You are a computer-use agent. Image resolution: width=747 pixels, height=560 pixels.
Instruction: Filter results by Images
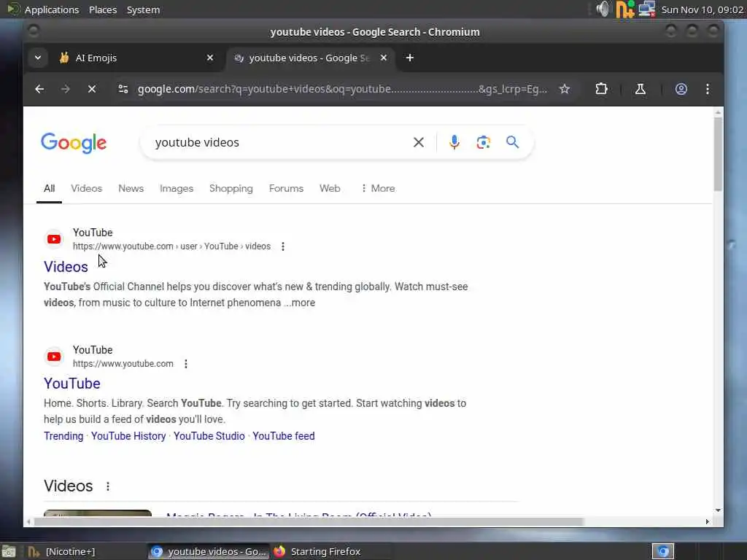pos(177,189)
